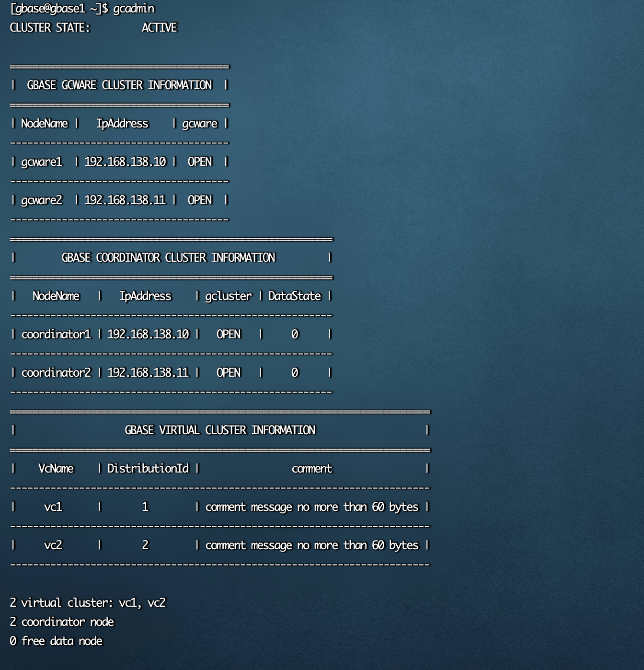Screen dimensions: 644x670
Task: Select the "DataState" column header
Action: tap(295, 296)
